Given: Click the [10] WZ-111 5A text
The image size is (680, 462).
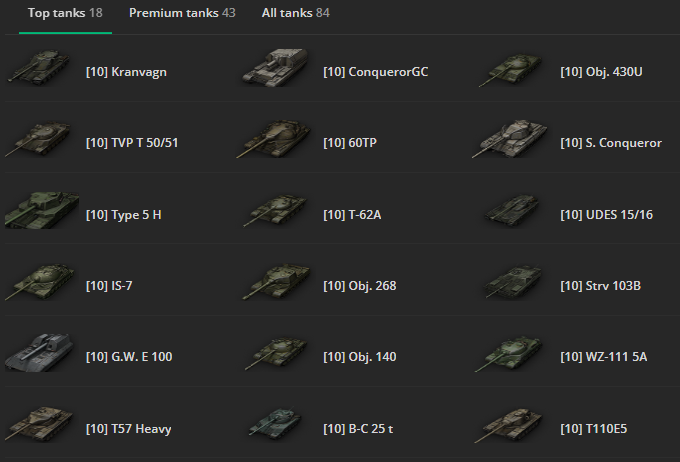Looking at the screenshot, I should pos(604,357).
